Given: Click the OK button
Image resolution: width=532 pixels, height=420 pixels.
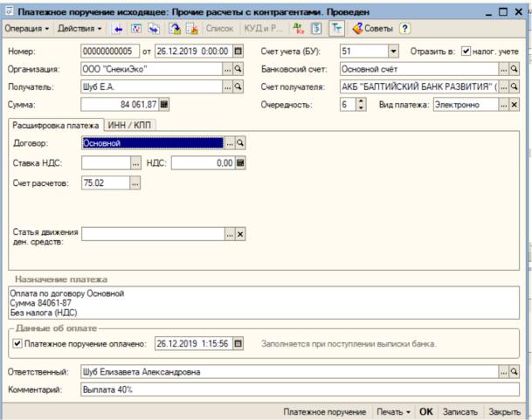Looking at the screenshot, I should click(x=426, y=410).
